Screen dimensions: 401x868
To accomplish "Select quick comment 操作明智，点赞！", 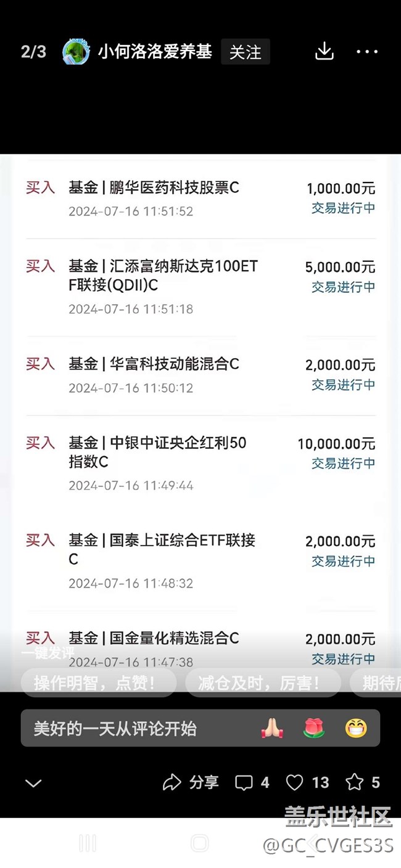I will tap(95, 683).
